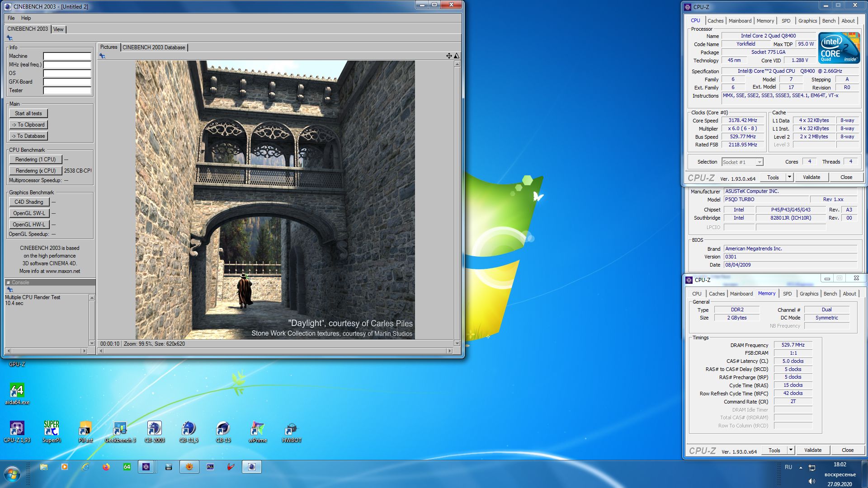Click the To Database button
868x488 pixels.
(28, 136)
